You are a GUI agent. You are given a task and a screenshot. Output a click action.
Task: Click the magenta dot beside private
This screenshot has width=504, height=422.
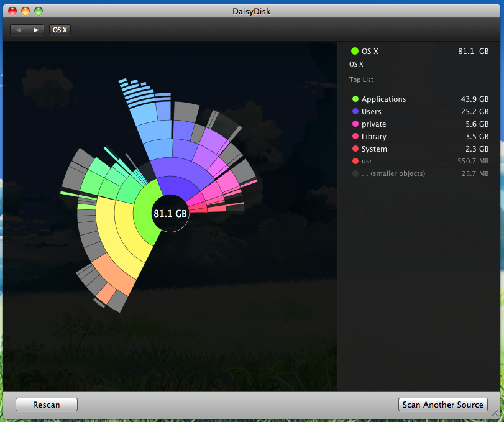(355, 124)
